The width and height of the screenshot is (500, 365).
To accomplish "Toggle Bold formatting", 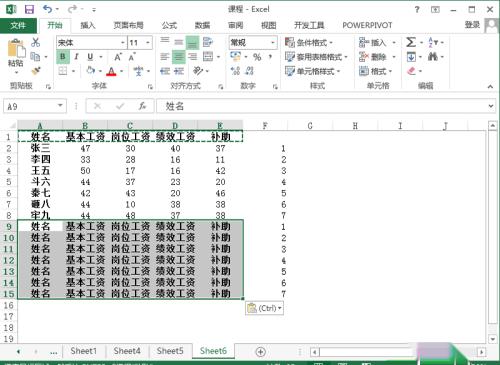I will click(x=63, y=57).
